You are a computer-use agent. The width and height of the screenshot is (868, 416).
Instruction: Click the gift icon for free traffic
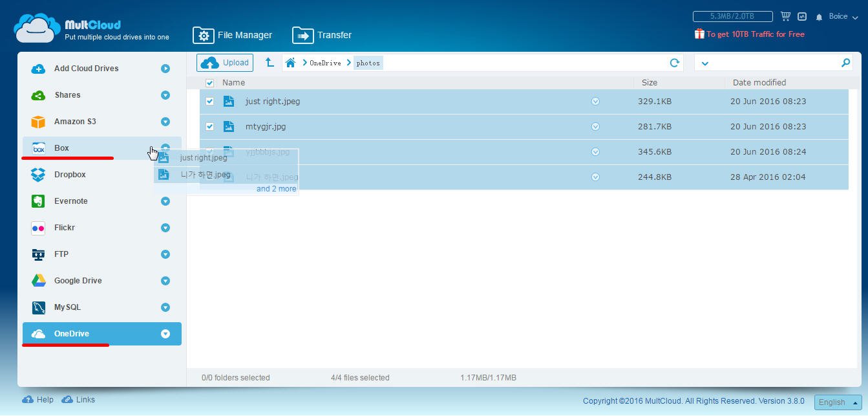pos(699,34)
